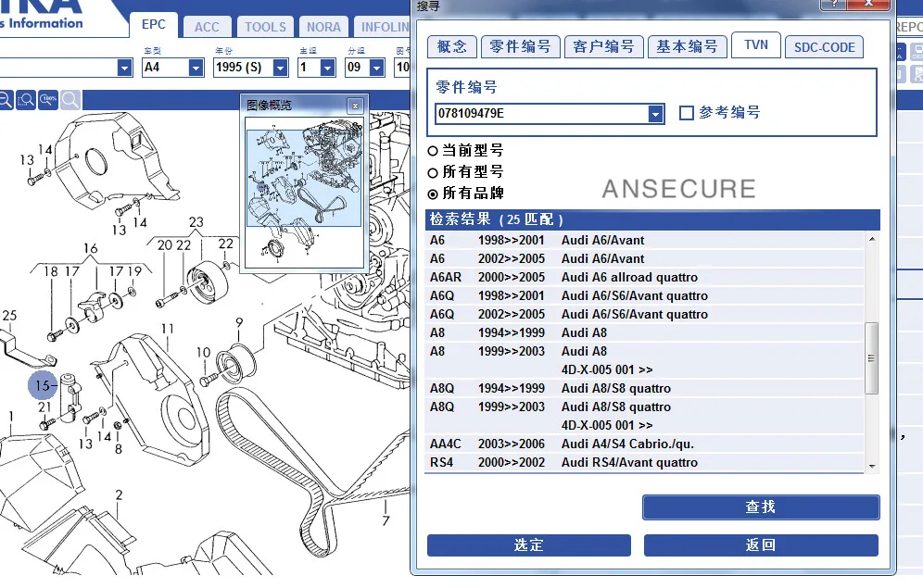Click callout number 7 on the belt
The width and height of the screenshot is (923, 588).
click(386, 520)
